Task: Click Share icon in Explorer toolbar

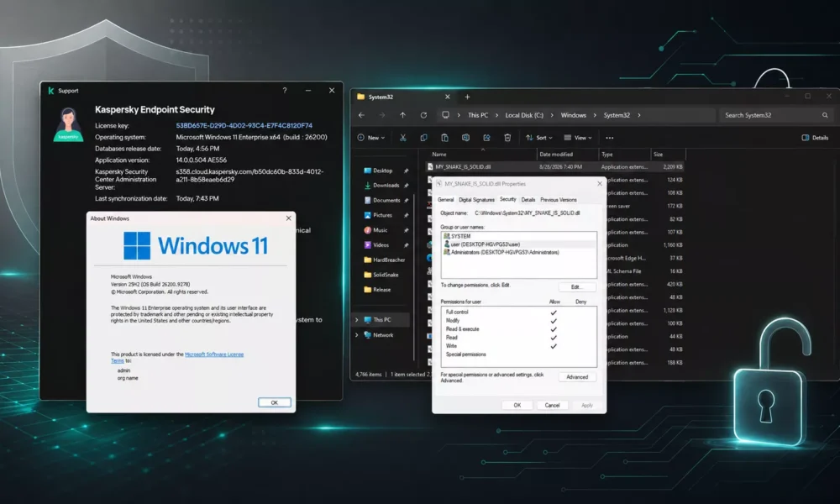Action: pyautogui.click(x=486, y=138)
